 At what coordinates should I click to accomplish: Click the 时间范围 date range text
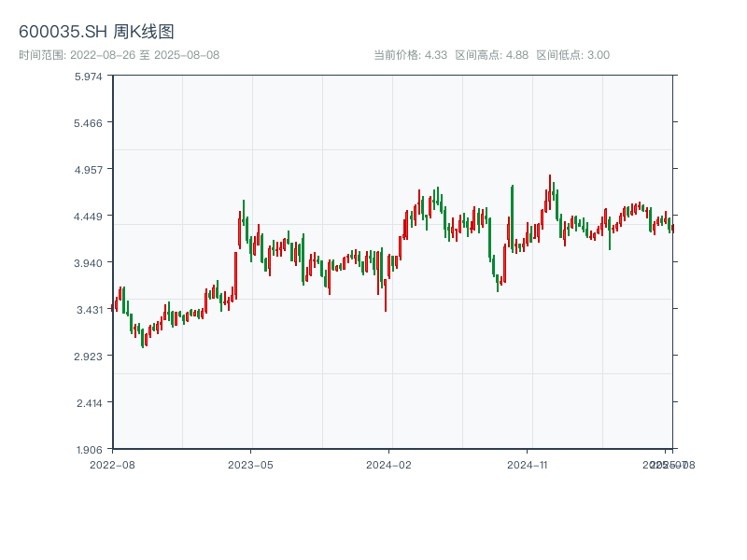click(x=119, y=55)
